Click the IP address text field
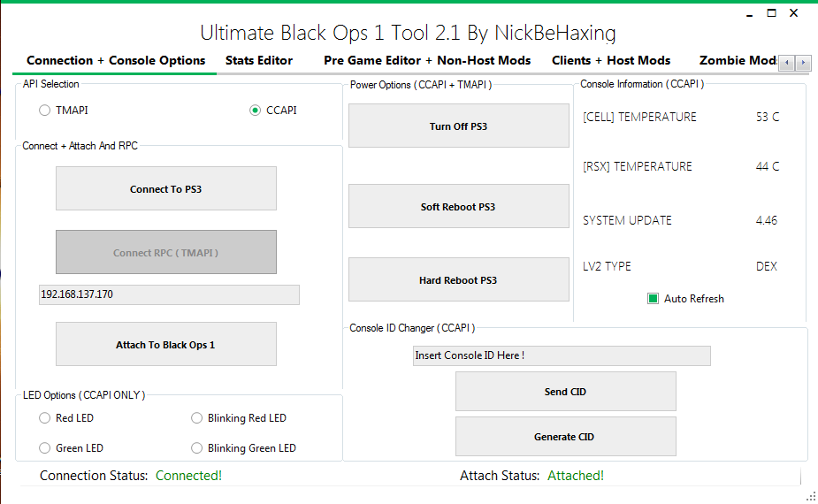This screenshot has width=818, height=504. (x=168, y=294)
